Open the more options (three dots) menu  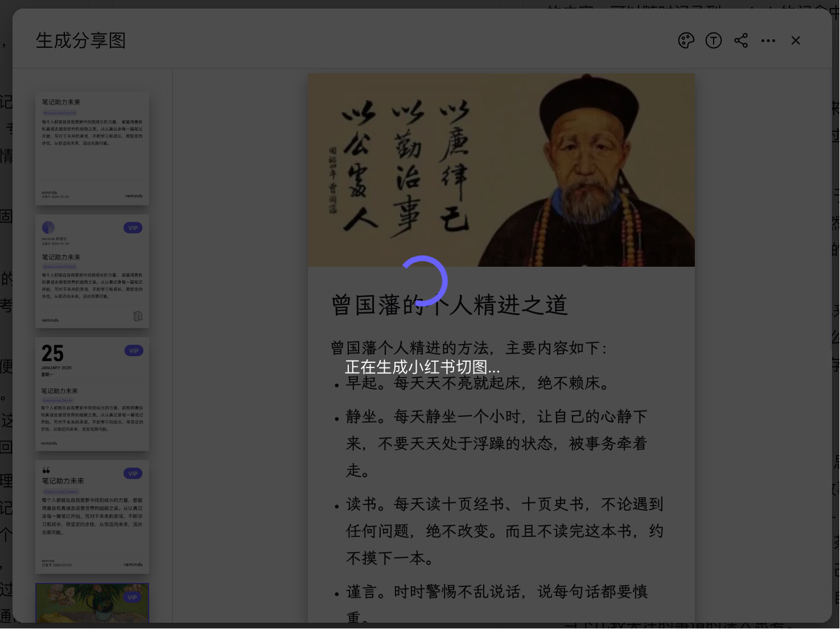[x=768, y=40]
